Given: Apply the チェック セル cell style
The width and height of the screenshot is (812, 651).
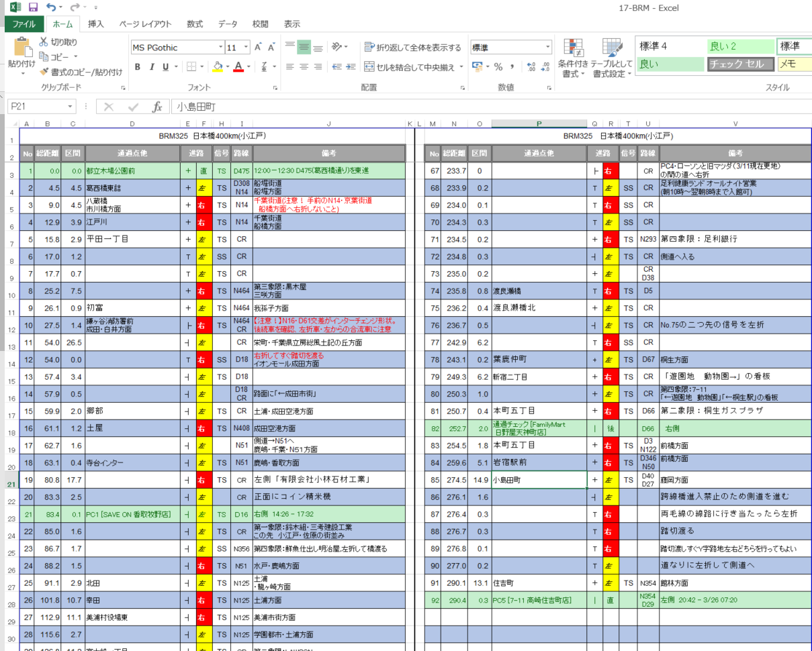Looking at the screenshot, I should 739,64.
